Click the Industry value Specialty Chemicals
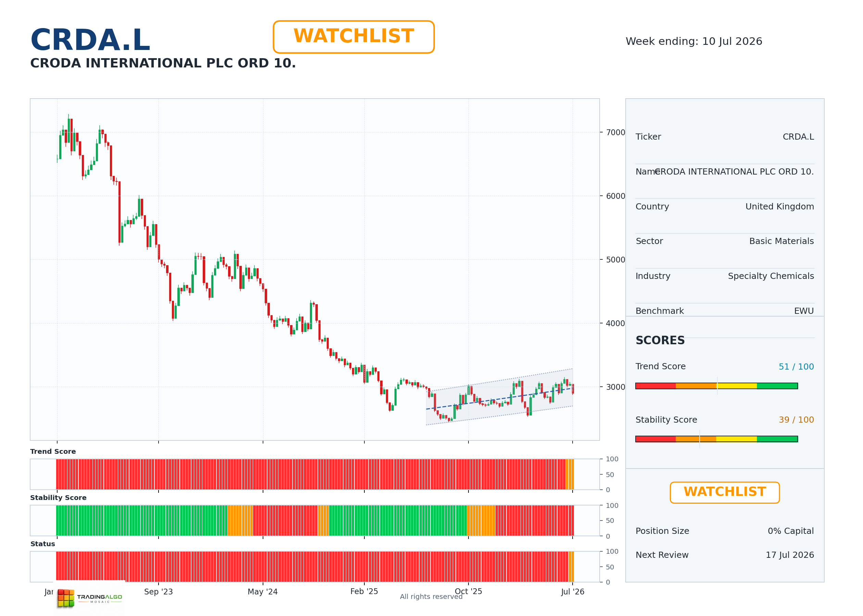Image resolution: width=863 pixels, height=616 pixels. click(x=771, y=276)
